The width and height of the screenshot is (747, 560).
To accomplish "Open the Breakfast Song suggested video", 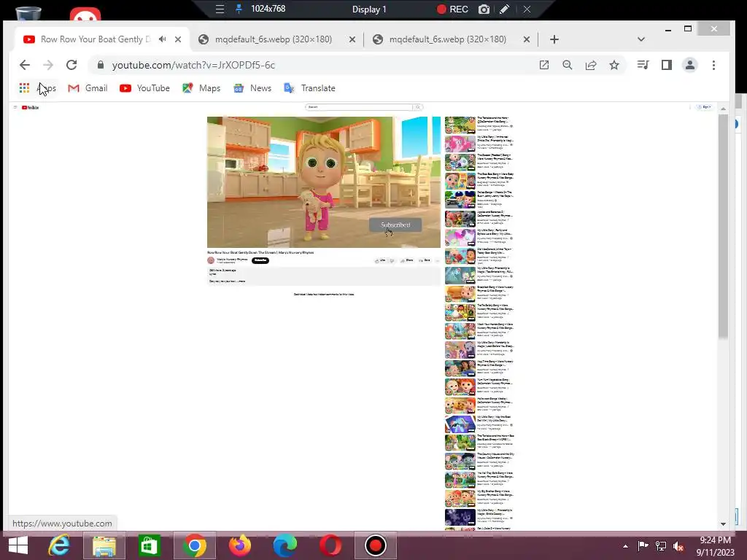I will [x=460, y=294].
